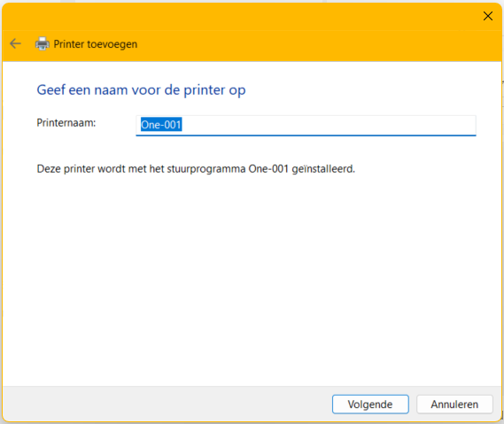This screenshot has height=424, width=504.
Task: Click the Volgende button
Action: point(370,405)
